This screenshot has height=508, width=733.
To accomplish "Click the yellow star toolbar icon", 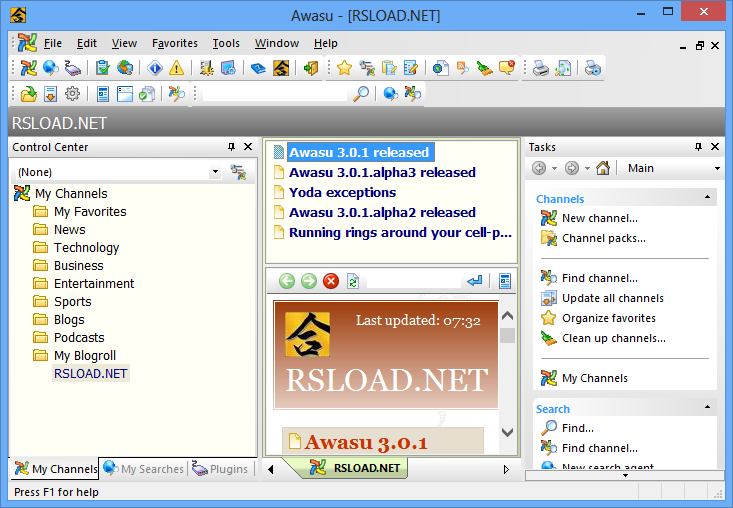I will tap(345, 68).
